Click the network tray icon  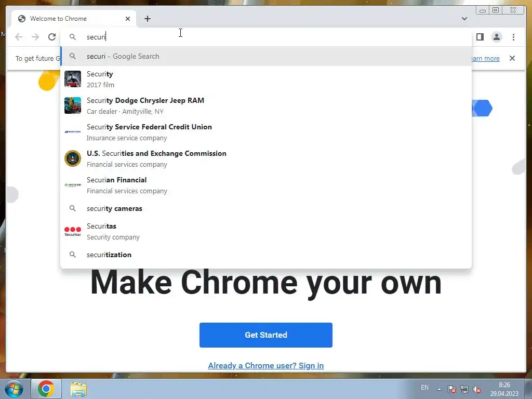point(464,389)
